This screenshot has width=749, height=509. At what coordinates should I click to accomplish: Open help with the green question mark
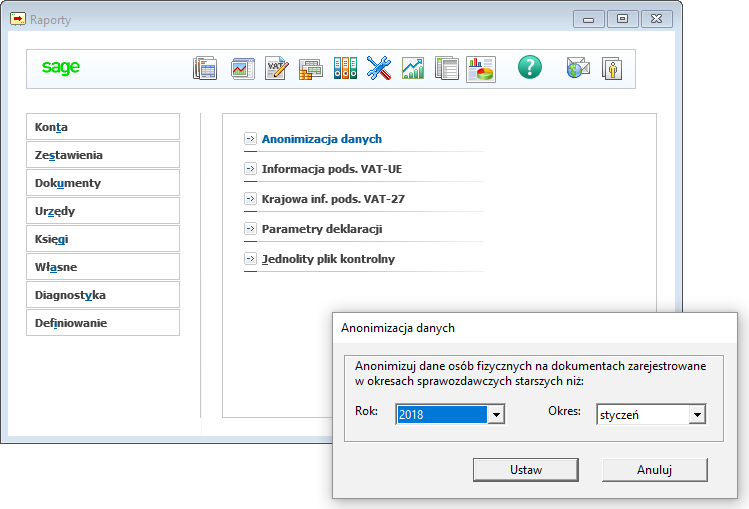(529, 68)
